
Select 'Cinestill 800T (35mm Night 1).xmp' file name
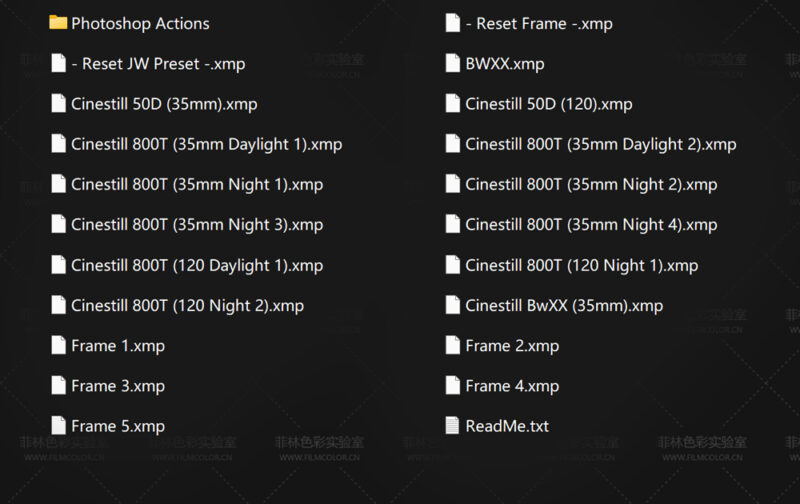click(x=197, y=185)
